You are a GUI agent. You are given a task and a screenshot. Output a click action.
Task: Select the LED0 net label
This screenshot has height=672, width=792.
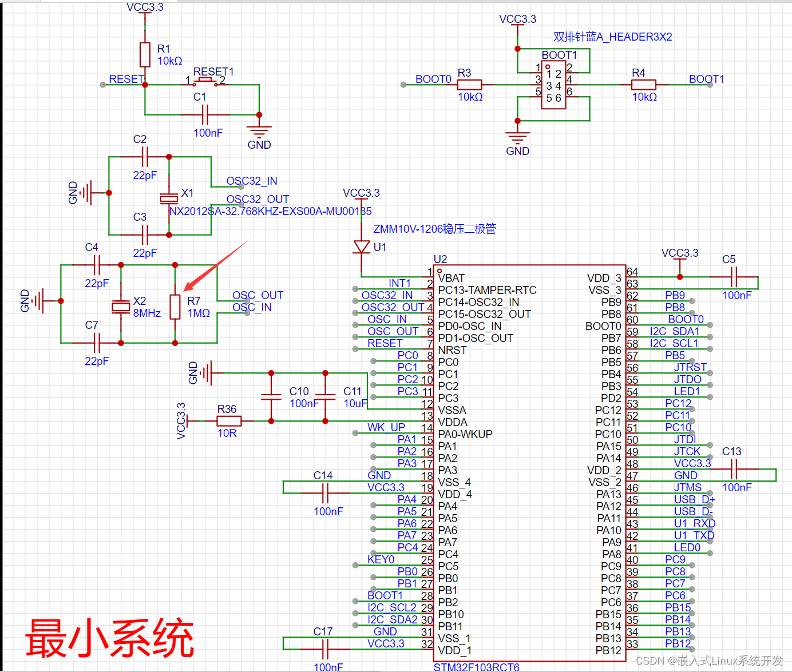coord(687,547)
